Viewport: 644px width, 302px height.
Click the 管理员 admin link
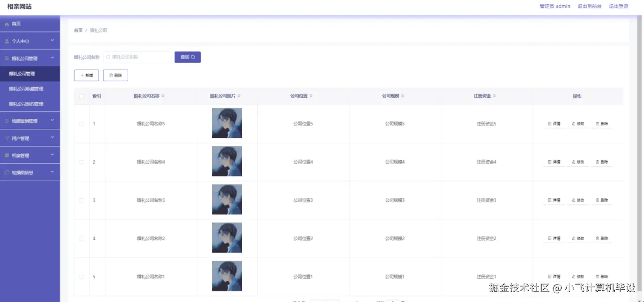[x=555, y=6]
